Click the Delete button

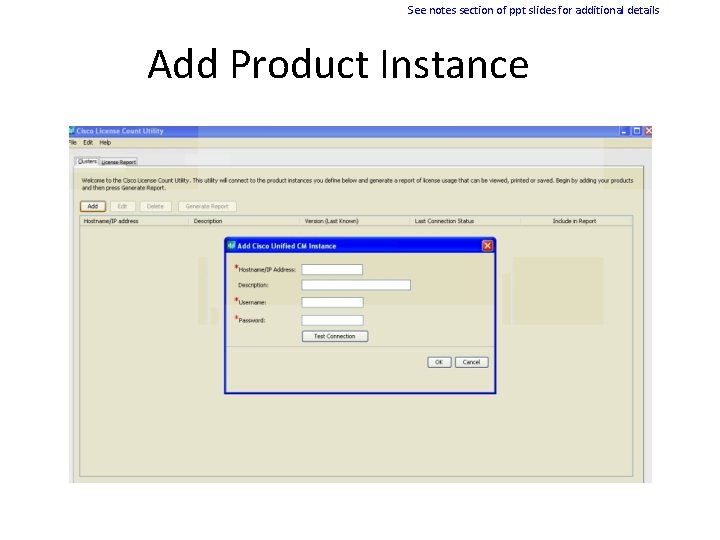pos(155,206)
